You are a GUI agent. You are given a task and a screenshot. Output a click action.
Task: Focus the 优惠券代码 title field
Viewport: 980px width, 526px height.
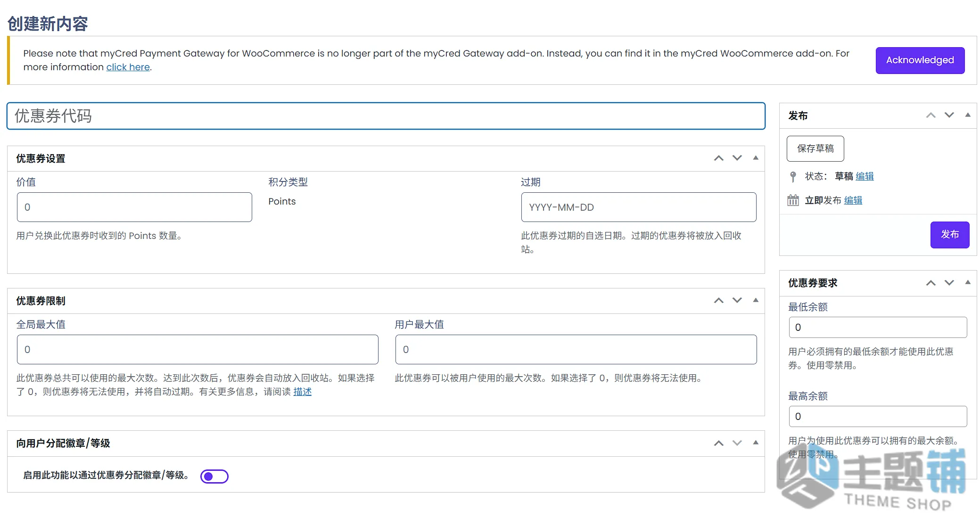[x=386, y=116]
